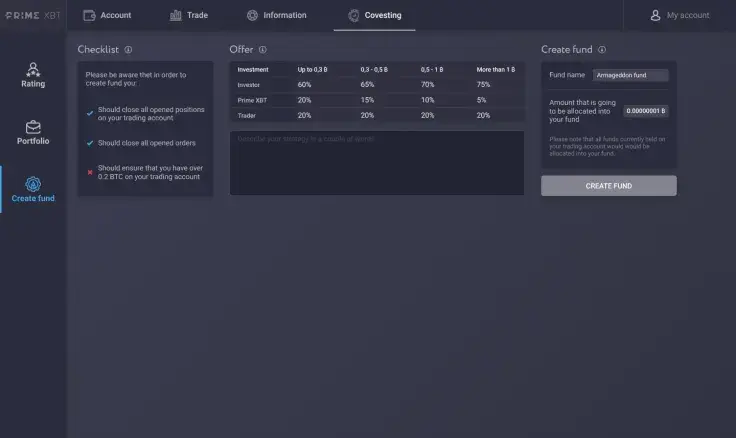Click the PrimeXBT logo

[33, 15]
